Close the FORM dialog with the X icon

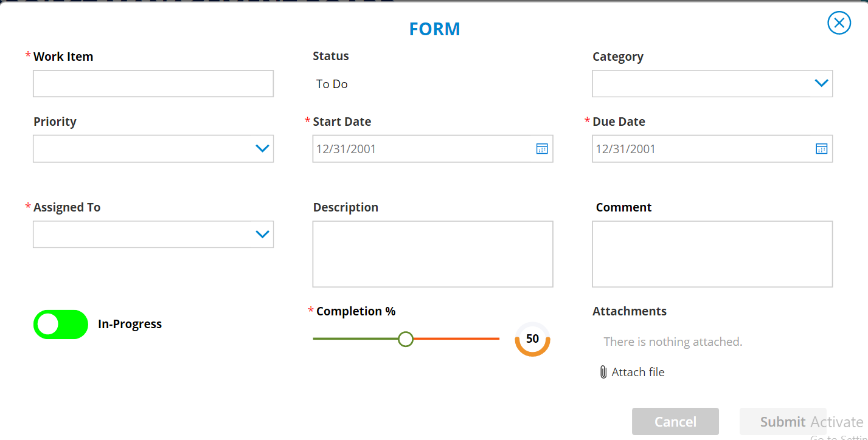click(x=839, y=22)
